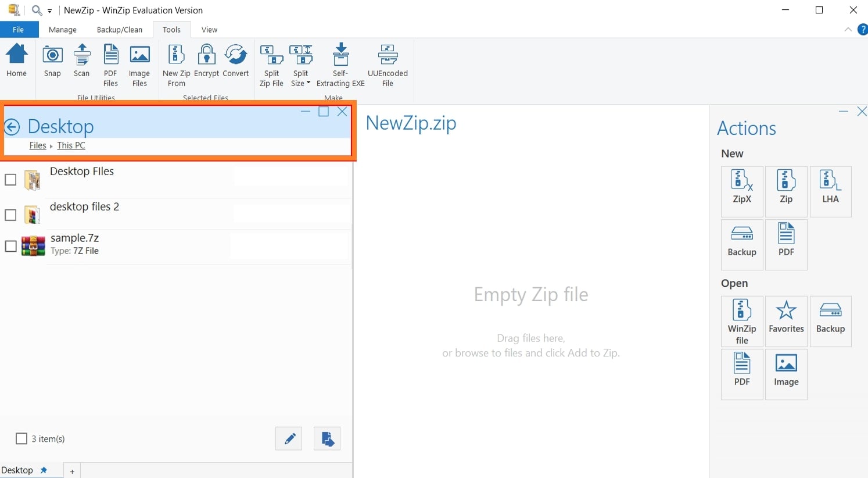The width and height of the screenshot is (868, 478).
Task: Check the Desktop FIles folder checkbox
Action: 10,180
